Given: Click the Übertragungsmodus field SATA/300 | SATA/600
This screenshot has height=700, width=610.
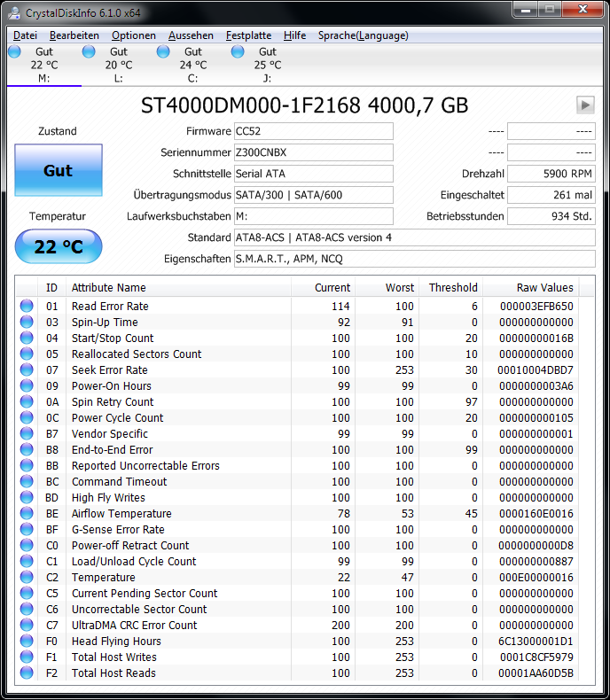Looking at the screenshot, I should click(314, 195).
